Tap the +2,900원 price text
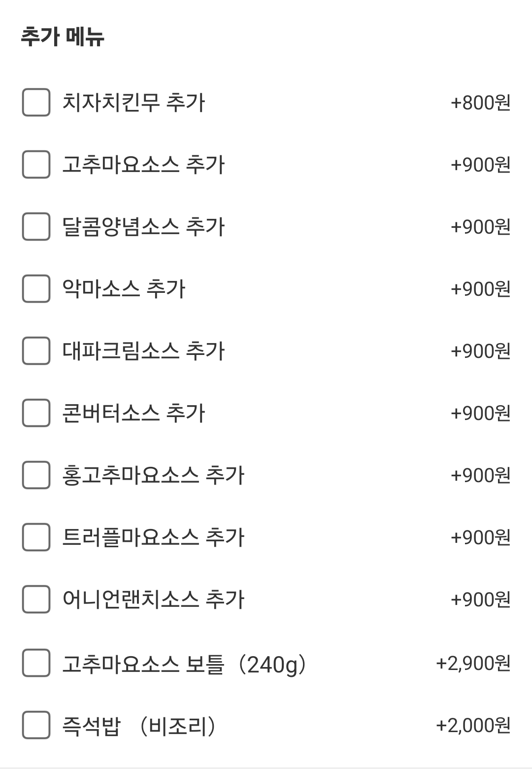Image resolution: width=532 pixels, height=775 pixels. [x=473, y=664]
